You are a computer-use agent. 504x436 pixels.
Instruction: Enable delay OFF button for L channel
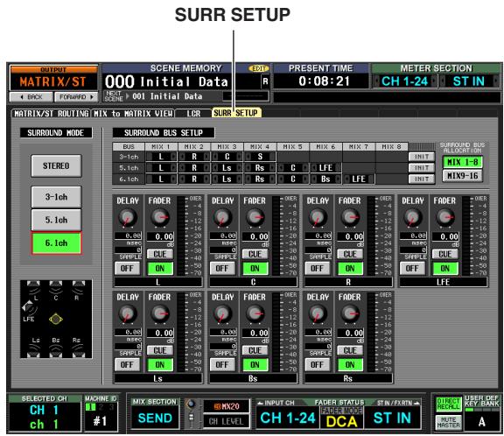pos(127,269)
